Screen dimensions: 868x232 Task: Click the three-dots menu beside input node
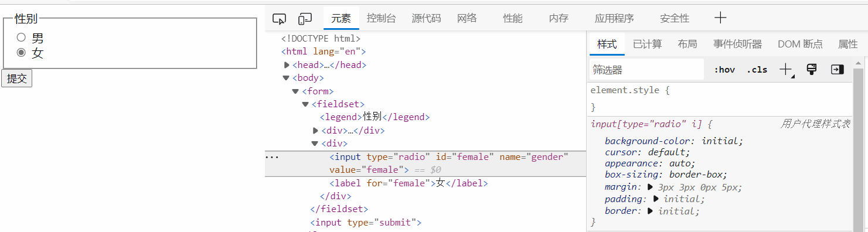[272, 157]
